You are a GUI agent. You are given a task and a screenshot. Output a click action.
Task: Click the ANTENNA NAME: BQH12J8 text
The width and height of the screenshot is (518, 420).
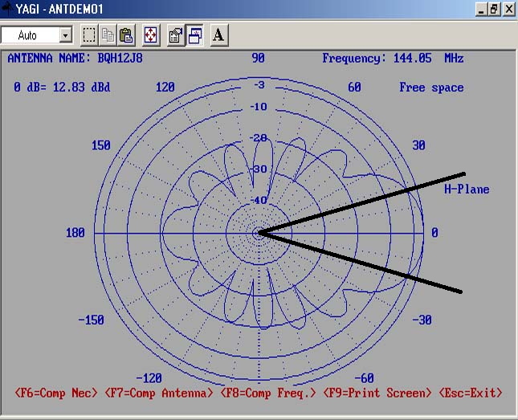(x=75, y=58)
